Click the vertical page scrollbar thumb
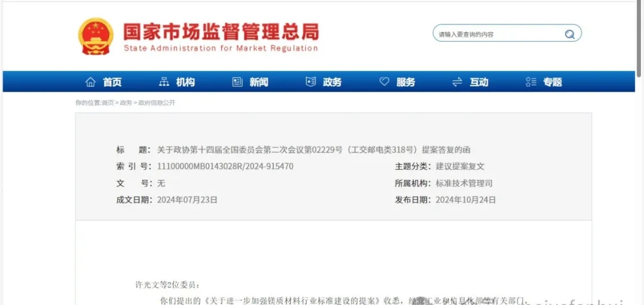The image size is (644, 305). 639,39
